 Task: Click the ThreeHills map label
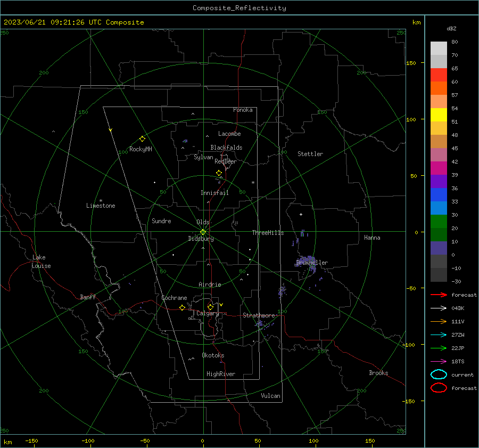coord(268,233)
